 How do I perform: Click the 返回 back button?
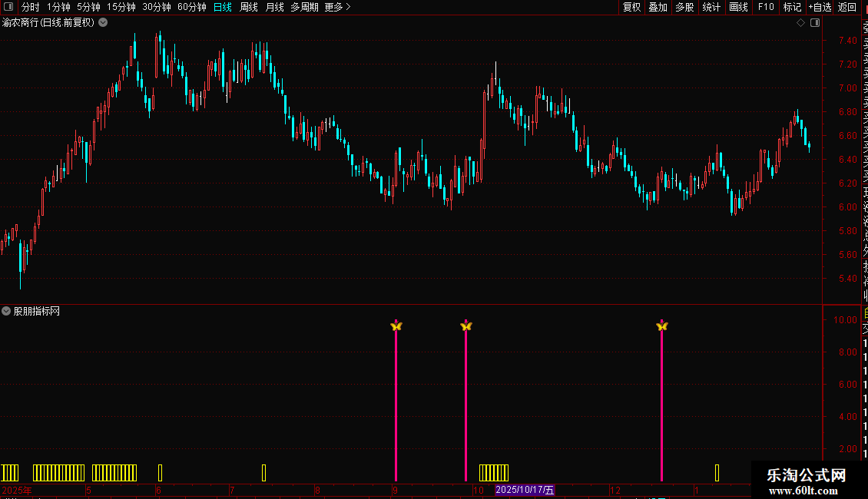pos(847,7)
